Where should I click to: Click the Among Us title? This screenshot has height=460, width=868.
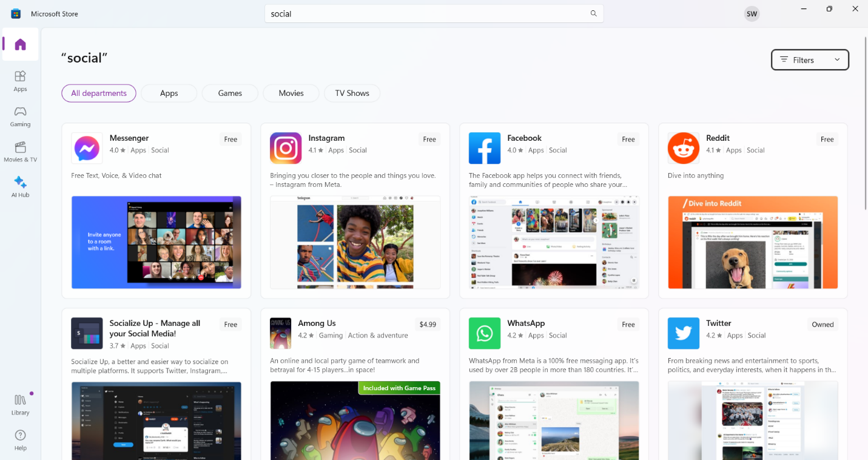[317, 323]
